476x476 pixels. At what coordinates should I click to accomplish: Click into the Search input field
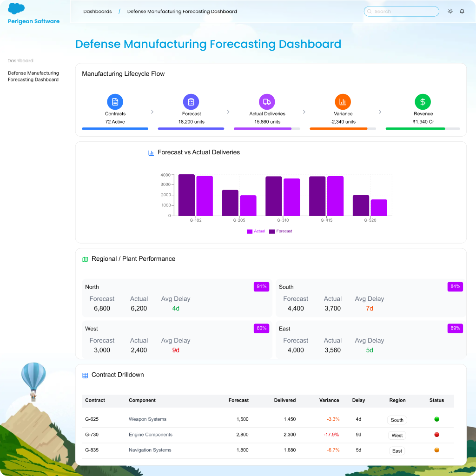click(404, 12)
